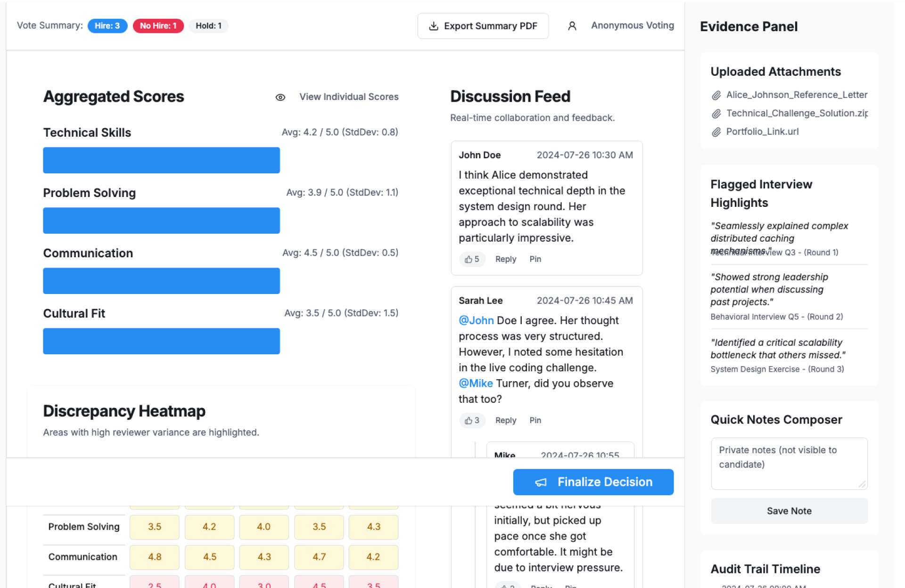
Task: Select the Hire: 3 vote badge
Action: click(x=107, y=26)
